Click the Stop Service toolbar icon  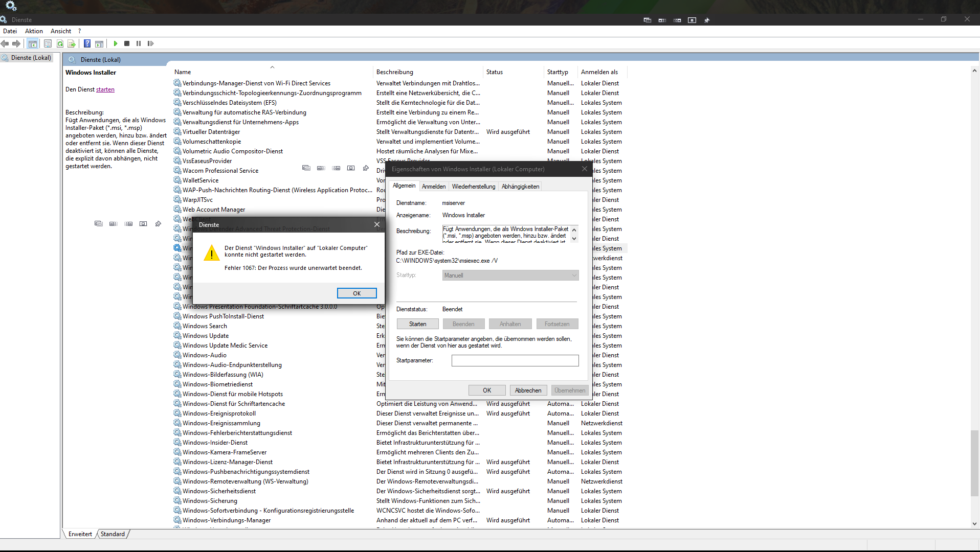127,43
